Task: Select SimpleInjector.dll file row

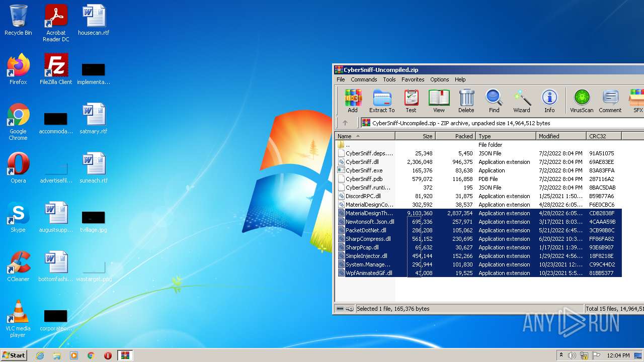Action: [x=479, y=256]
